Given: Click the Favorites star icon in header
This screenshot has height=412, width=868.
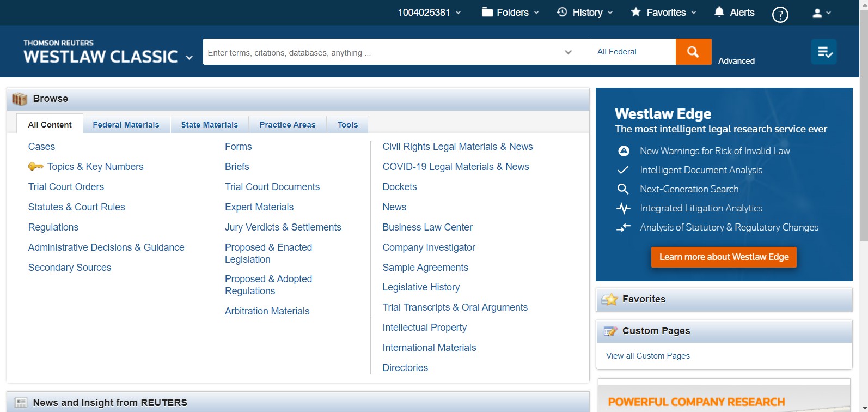Looking at the screenshot, I should point(635,12).
